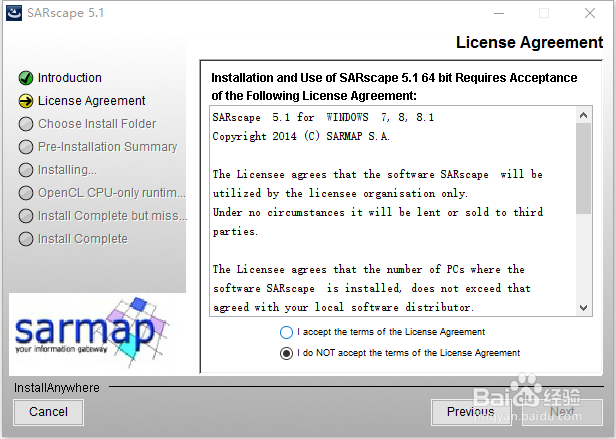
Task: Click the Installing... step label
Action: coord(67,170)
